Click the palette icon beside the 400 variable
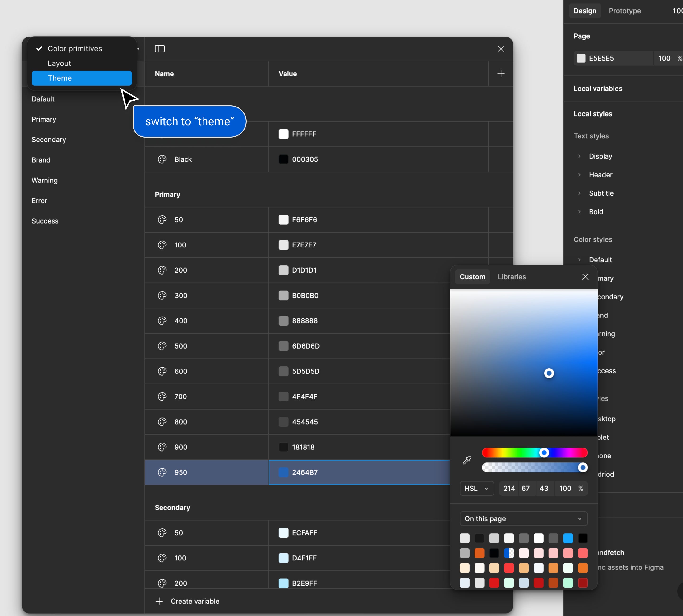683x616 pixels. pyautogui.click(x=162, y=321)
